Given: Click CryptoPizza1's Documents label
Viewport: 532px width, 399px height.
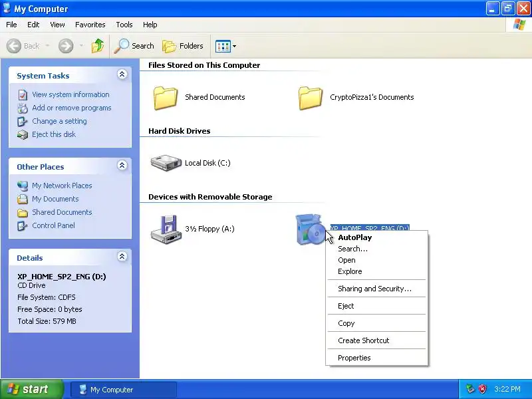Looking at the screenshot, I should point(372,97).
